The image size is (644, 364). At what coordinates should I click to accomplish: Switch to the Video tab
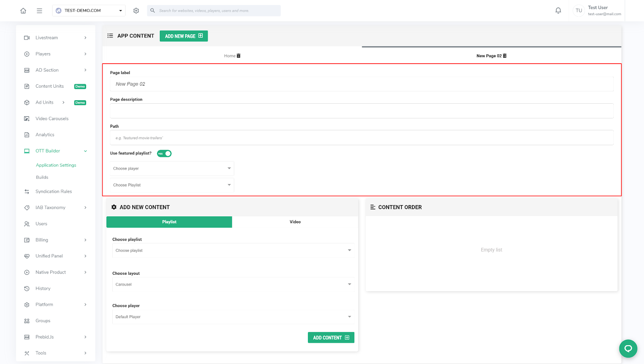coord(295,222)
